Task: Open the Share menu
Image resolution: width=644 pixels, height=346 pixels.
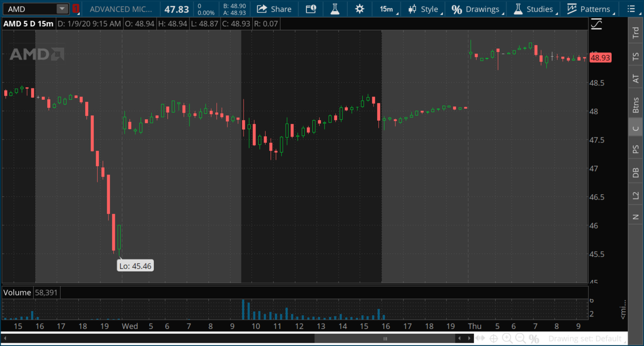Action: pos(274,9)
